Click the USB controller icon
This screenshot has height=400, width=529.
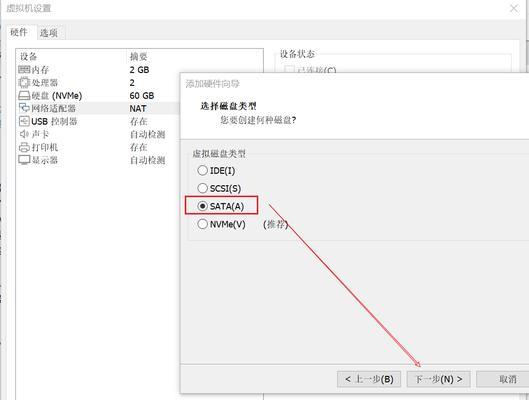24,121
